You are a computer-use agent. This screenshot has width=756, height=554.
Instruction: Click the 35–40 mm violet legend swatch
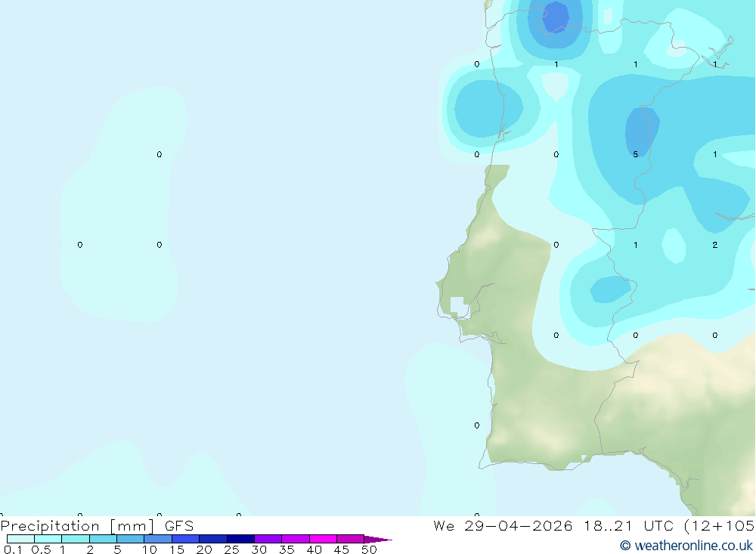(296, 539)
